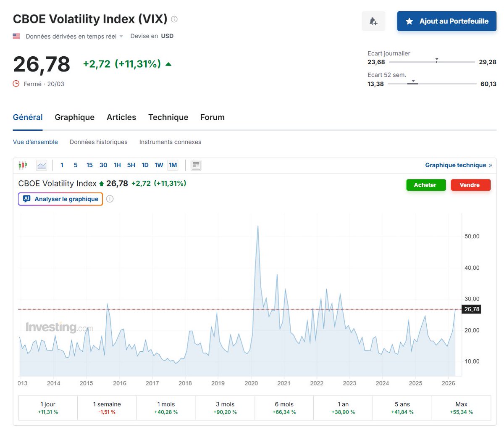Viewport: 504px width, 432px height.
Task: Click the Analyser le graphique button
Action: point(60,199)
